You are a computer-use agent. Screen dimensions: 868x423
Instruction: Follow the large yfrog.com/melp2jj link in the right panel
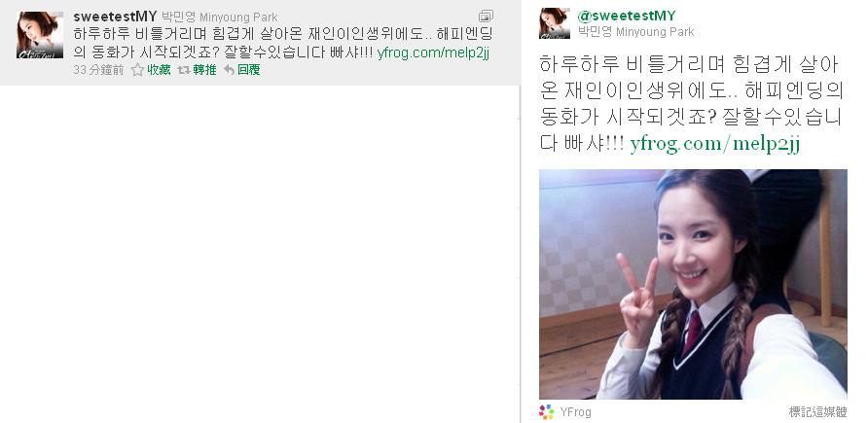(x=715, y=144)
